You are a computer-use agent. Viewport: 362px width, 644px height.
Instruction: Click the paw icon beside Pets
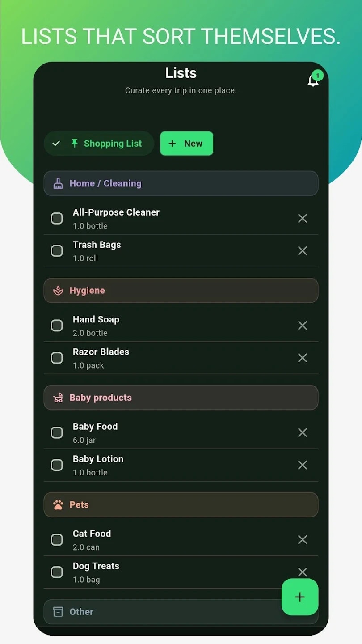[x=59, y=504]
